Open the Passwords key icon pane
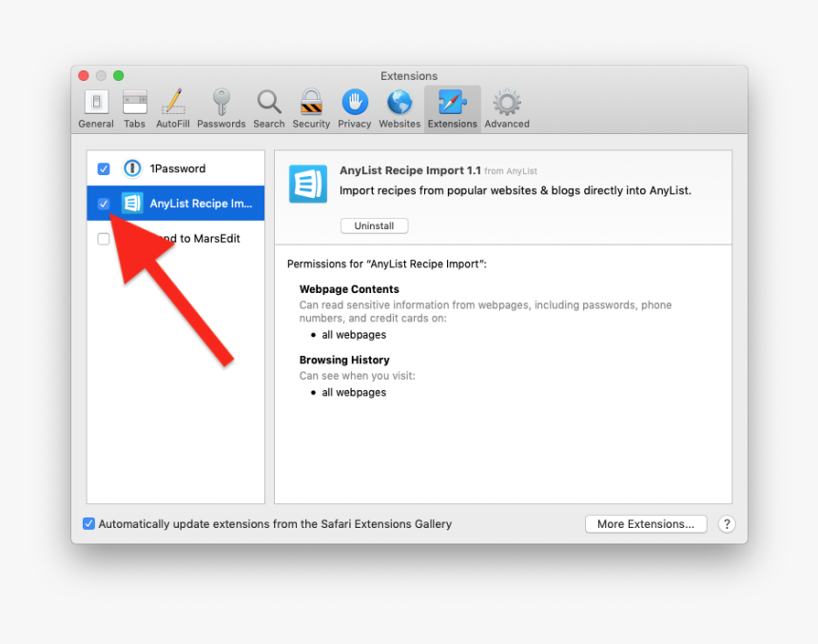Image resolution: width=818 pixels, height=644 pixels. [x=221, y=108]
